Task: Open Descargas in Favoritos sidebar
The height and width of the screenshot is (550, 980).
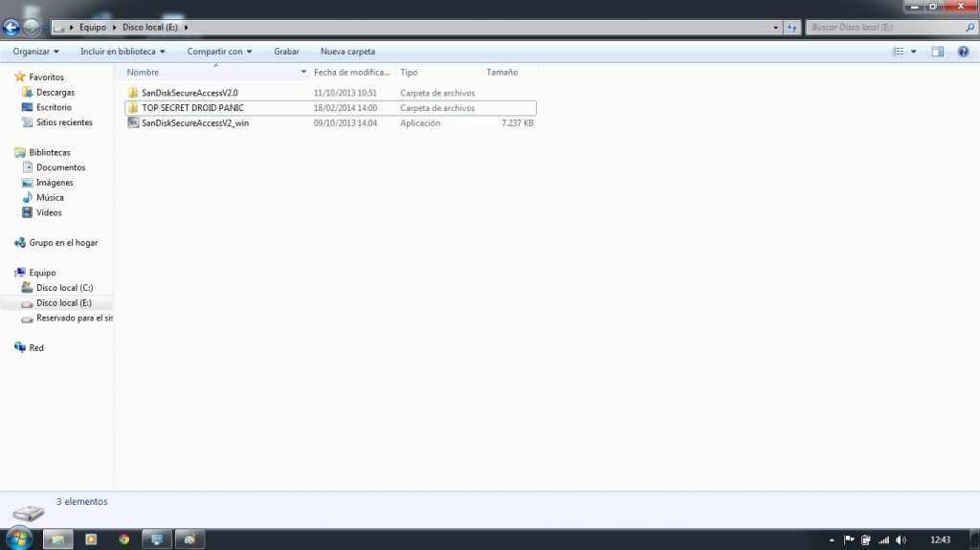Action: pyautogui.click(x=56, y=92)
